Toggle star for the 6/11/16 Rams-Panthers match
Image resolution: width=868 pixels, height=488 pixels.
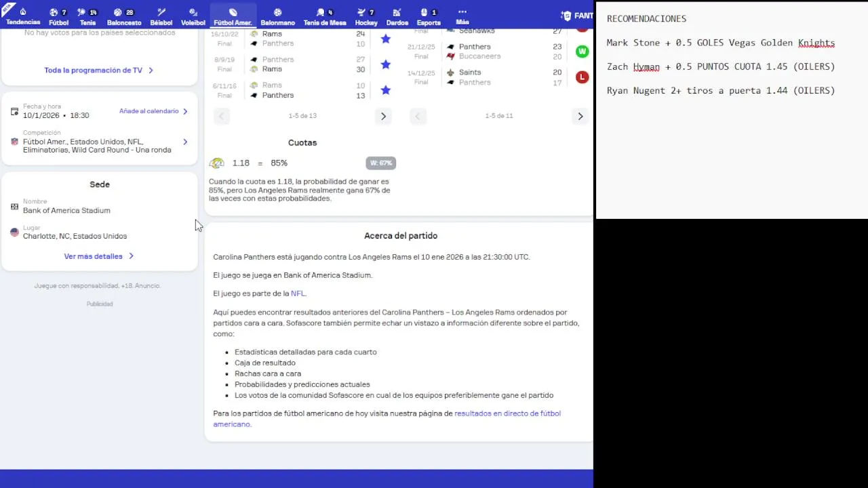point(385,90)
